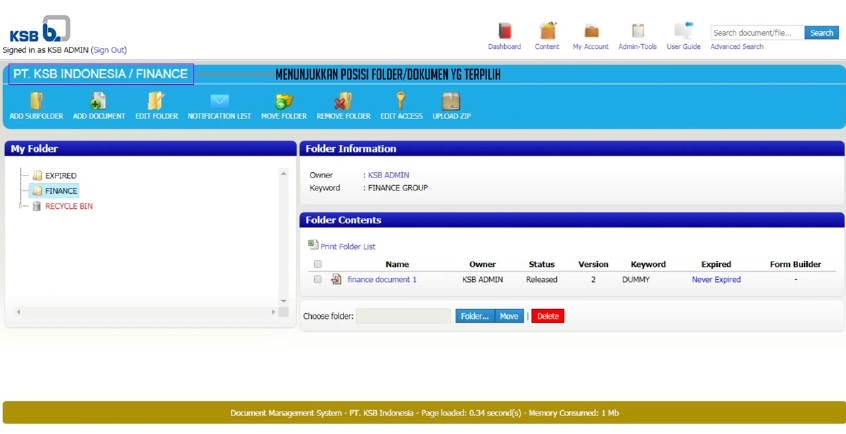Click the Search document/file input field
Screen dimensions: 846x434
758,33
